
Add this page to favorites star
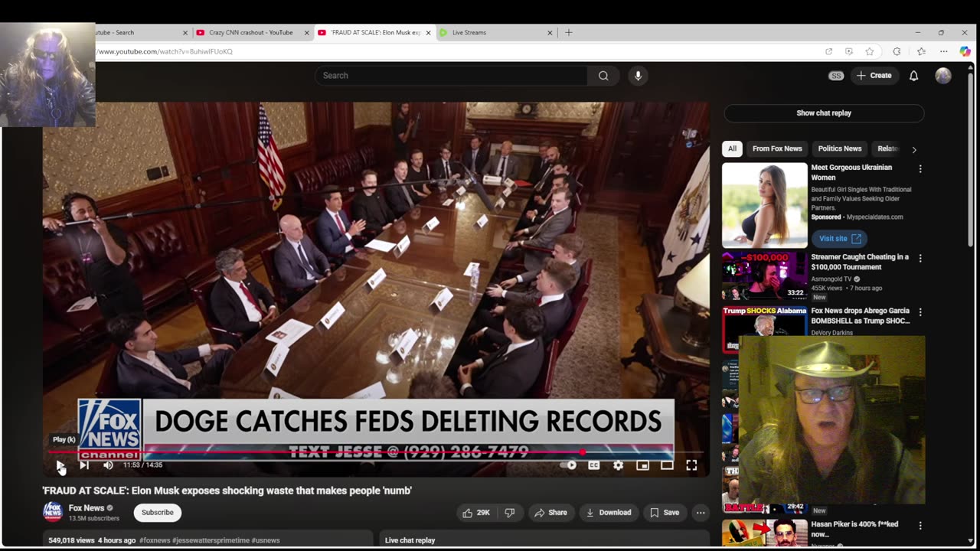coord(870,51)
